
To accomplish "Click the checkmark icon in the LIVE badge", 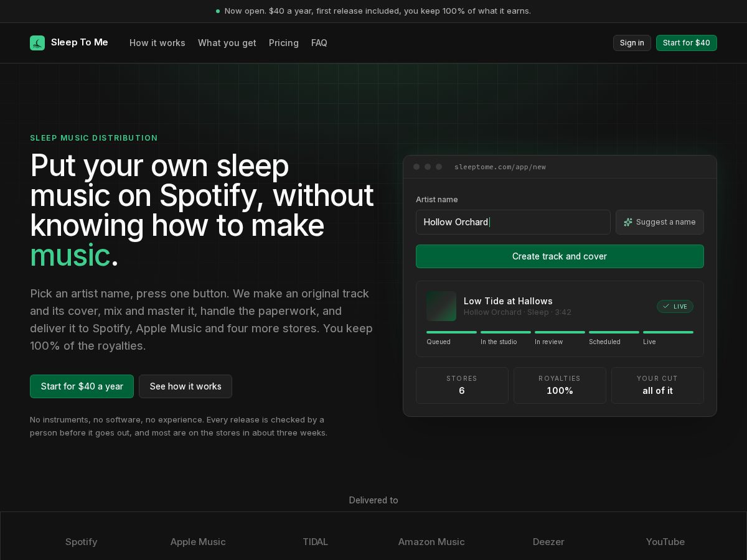I will (x=666, y=306).
